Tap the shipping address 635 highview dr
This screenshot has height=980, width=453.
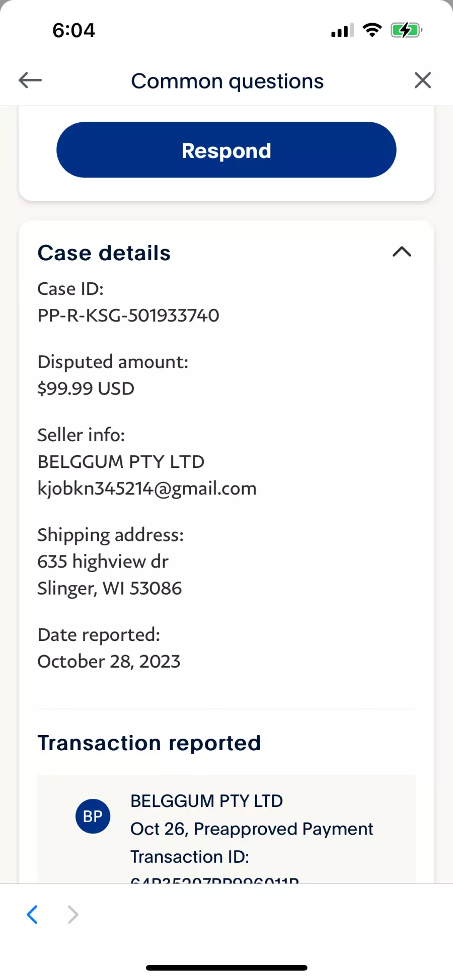[x=103, y=561]
